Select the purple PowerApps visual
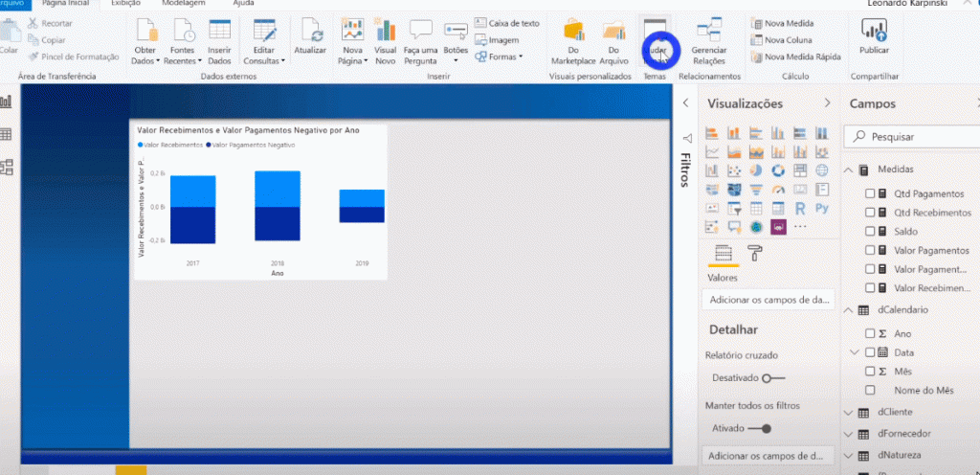Screen dimensions: 980x475 [x=777, y=227]
